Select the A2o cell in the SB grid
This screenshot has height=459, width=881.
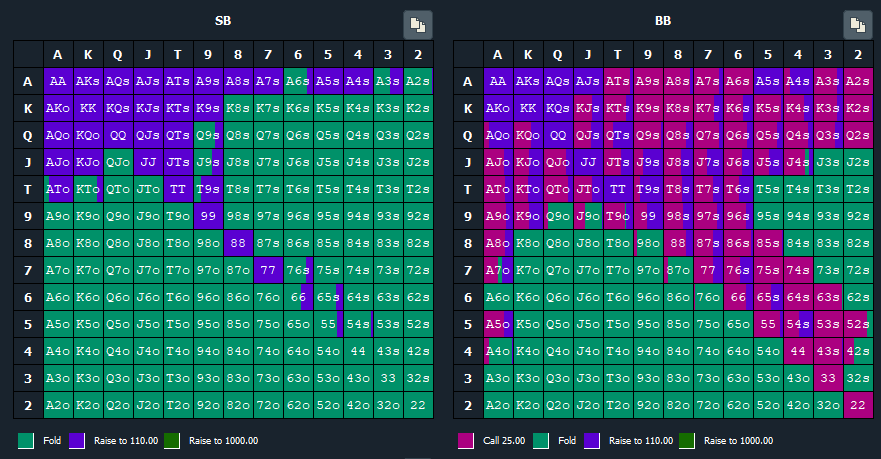pyautogui.click(x=58, y=405)
